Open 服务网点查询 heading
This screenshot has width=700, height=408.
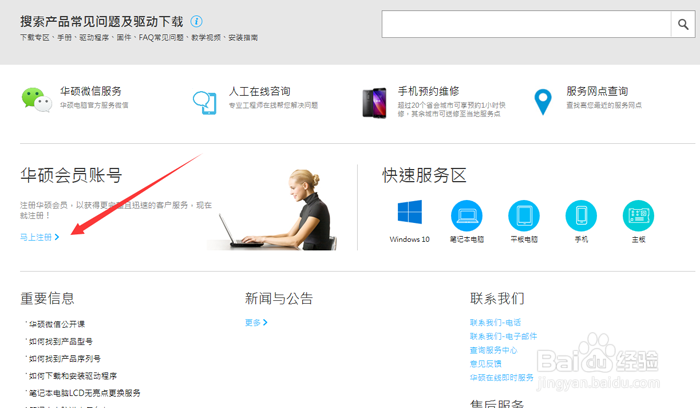click(x=597, y=91)
